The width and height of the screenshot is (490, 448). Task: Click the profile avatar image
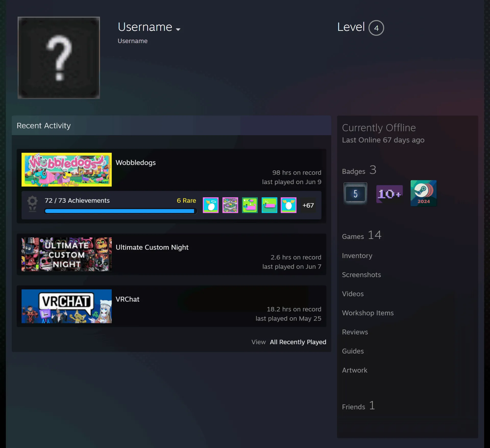pyautogui.click(x=59, y=58)
